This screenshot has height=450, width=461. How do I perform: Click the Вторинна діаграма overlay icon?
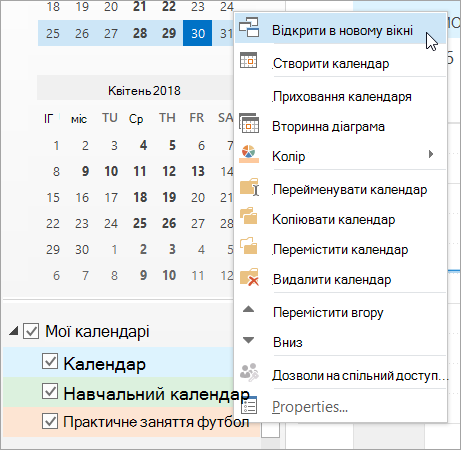249,123
